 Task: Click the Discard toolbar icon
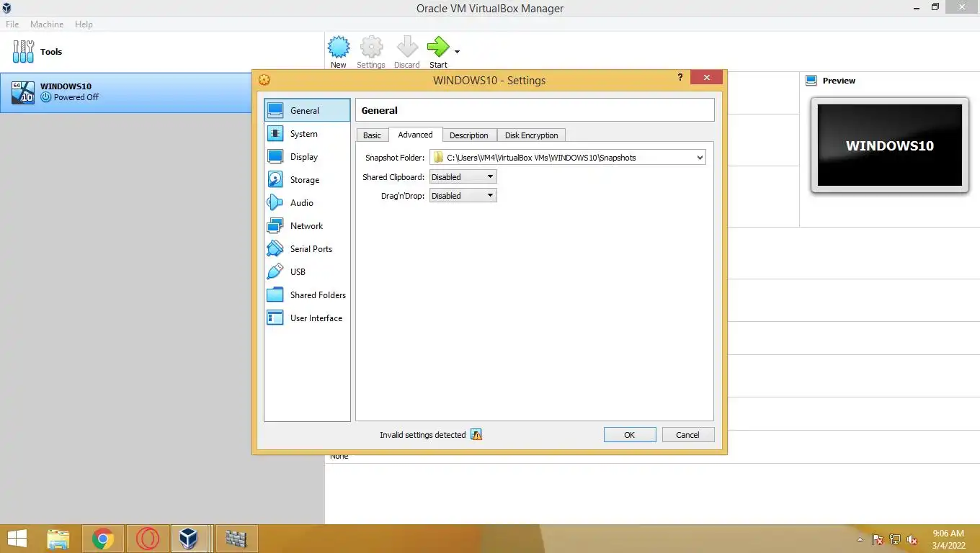tap(406, 48)
